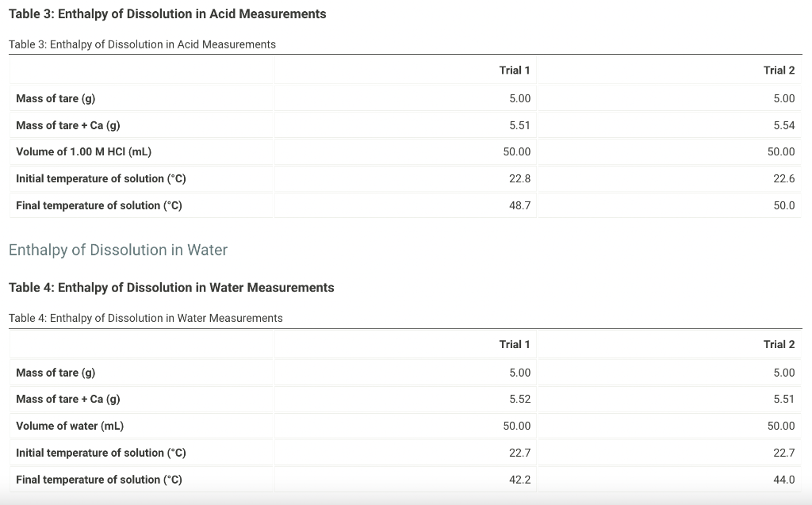This screenshot has height=505, width=812.
Task: Select the Trial 2 header in Table 4
Action: click(779, 344)
